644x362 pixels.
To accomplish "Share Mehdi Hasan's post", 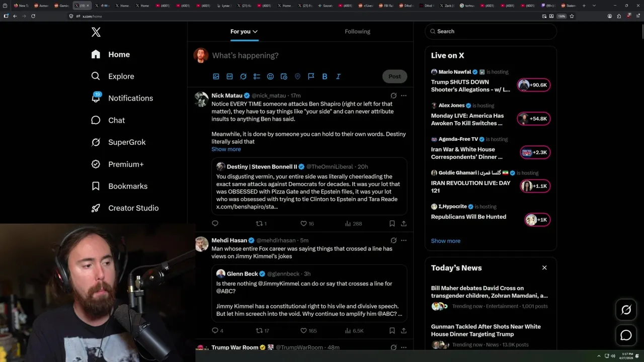I will click(x=404, y=330).
